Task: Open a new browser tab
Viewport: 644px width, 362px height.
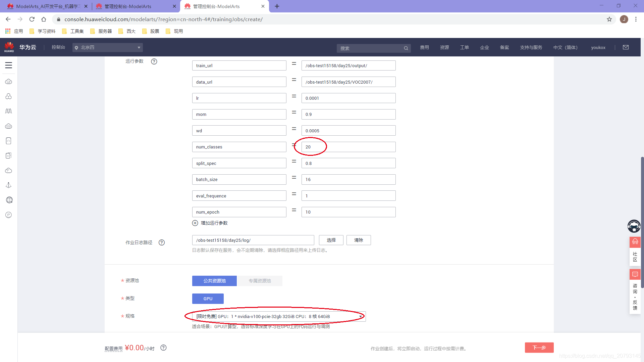Action: tap(277, 6)
